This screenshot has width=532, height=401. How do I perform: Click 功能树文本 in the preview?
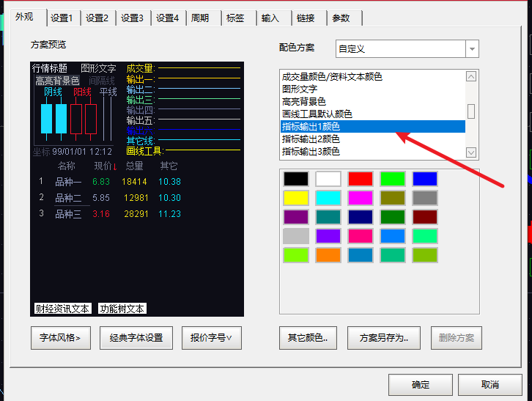point(122,309)
